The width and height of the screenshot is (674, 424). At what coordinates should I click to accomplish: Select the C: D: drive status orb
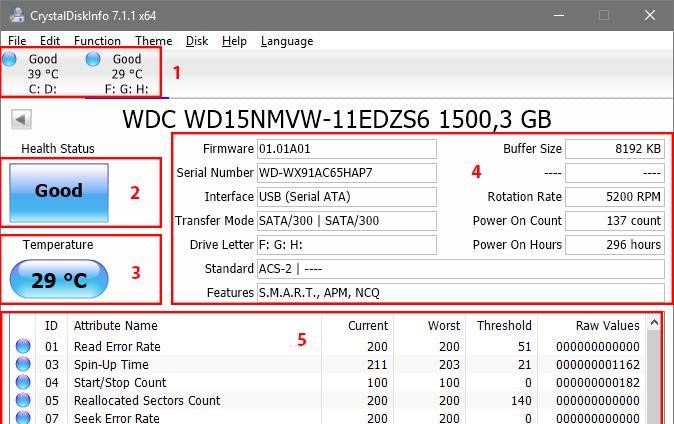pos(11,60)
